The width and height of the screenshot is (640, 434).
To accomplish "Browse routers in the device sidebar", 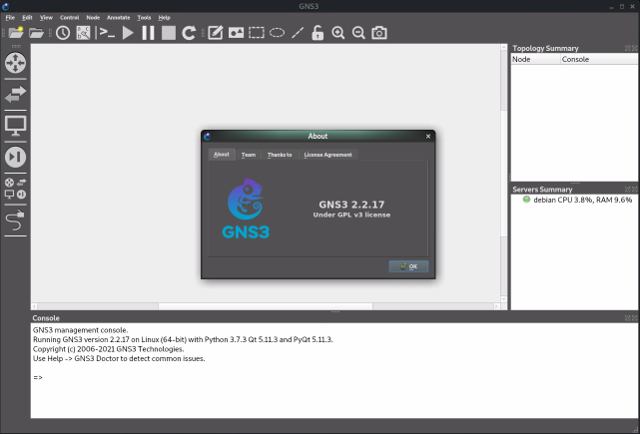I will click(x=16, y=63).
